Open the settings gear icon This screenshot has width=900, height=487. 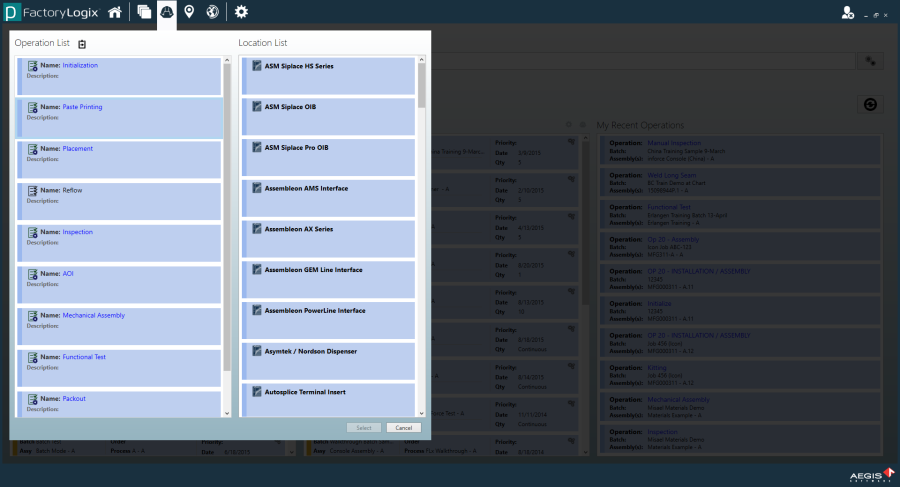click(x=241, y=12)
